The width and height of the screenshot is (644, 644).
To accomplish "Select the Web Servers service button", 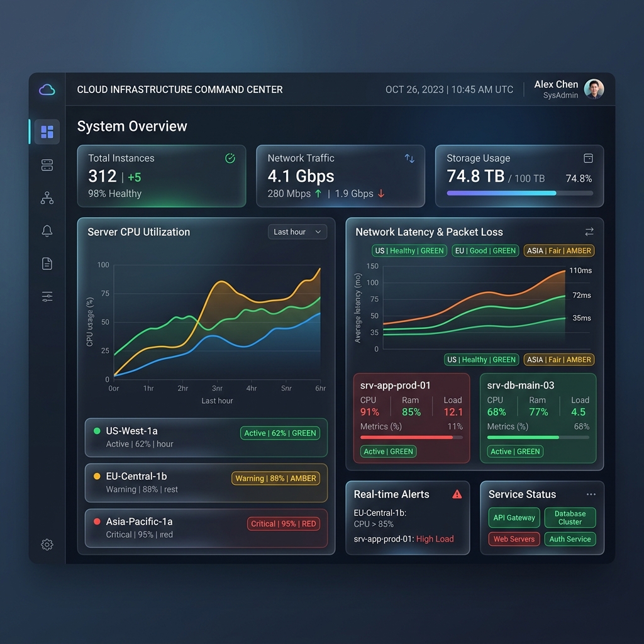I will coord(514,539).
